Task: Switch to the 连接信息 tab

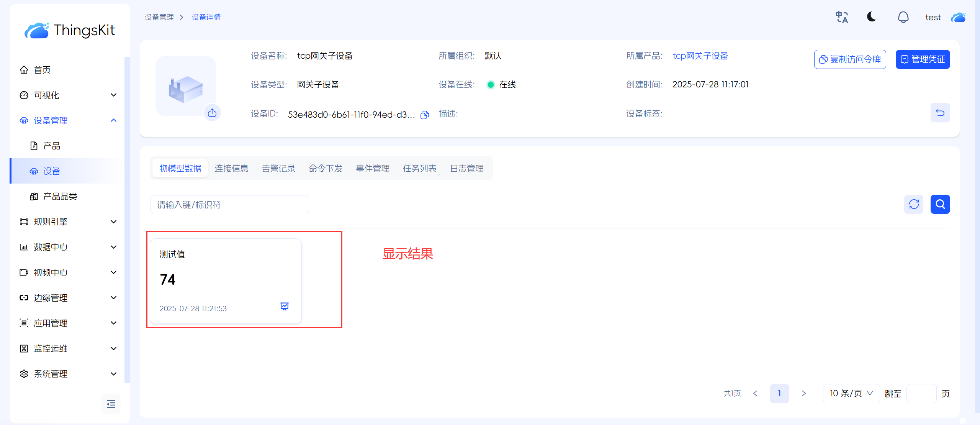Action: [231, 168]
